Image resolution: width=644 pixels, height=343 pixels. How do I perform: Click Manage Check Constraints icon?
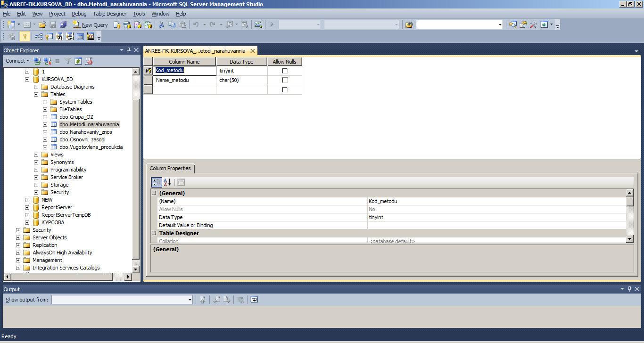click(x=80, y=36)
